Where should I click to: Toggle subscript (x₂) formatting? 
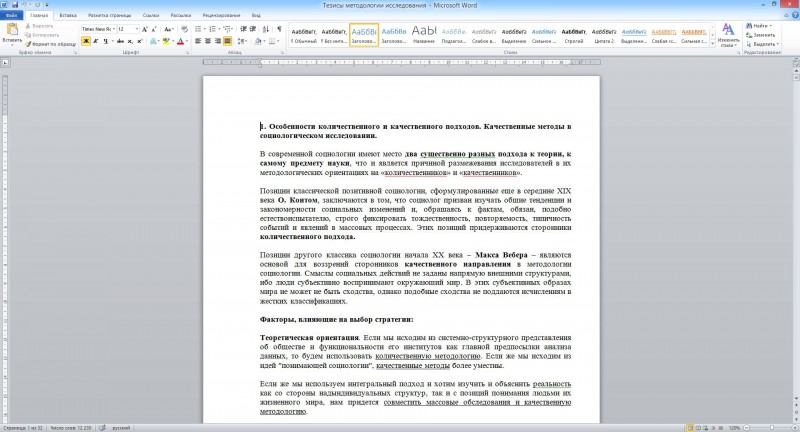tap(130, 41)
